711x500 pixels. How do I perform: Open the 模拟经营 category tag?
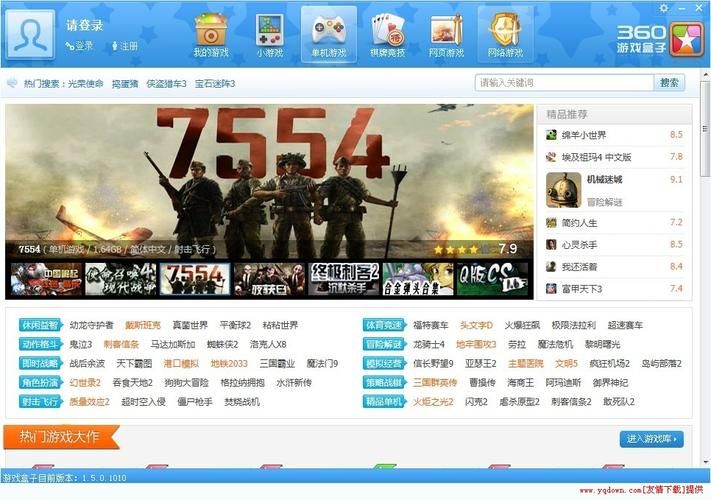384,363
